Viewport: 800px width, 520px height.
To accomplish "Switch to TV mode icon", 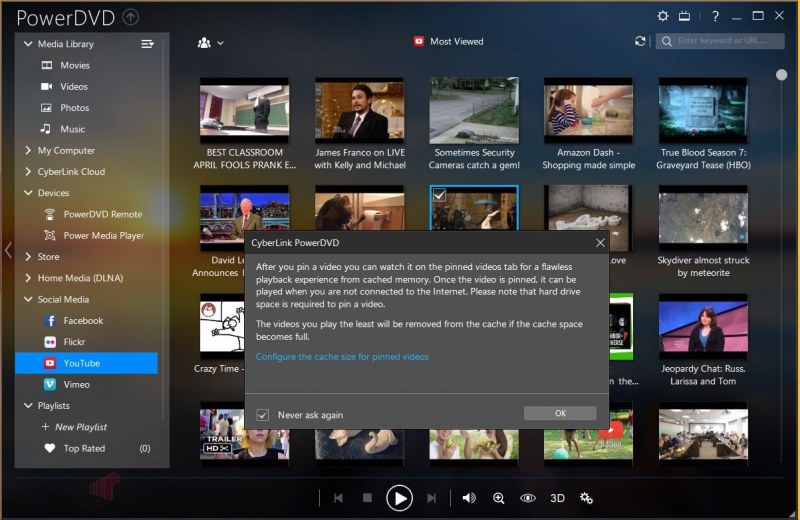I will point(684,16).
